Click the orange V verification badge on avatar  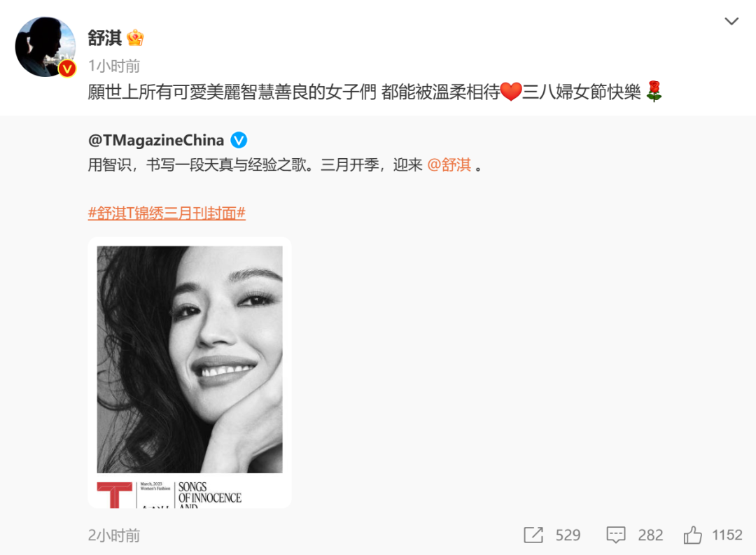click(67, 69)
